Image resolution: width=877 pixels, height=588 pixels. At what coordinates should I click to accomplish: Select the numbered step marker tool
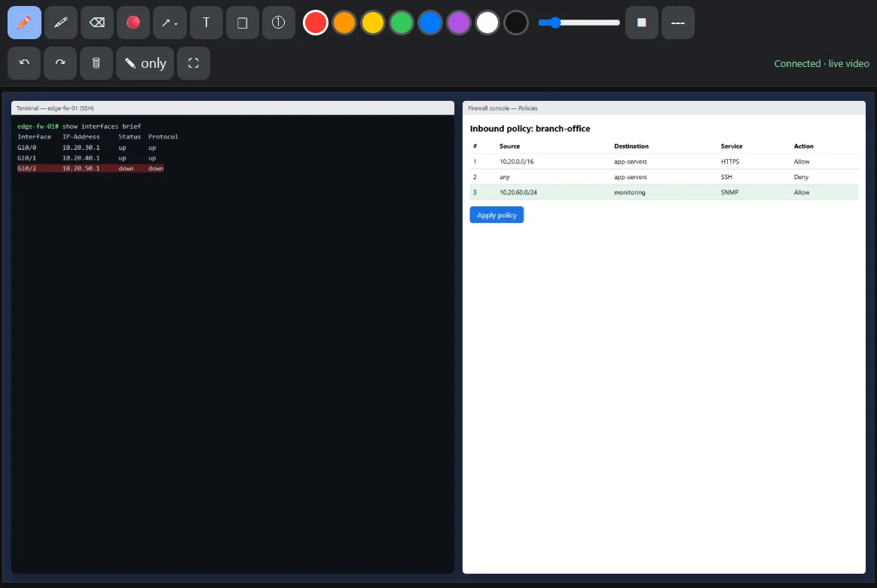[x=279, y=23]
